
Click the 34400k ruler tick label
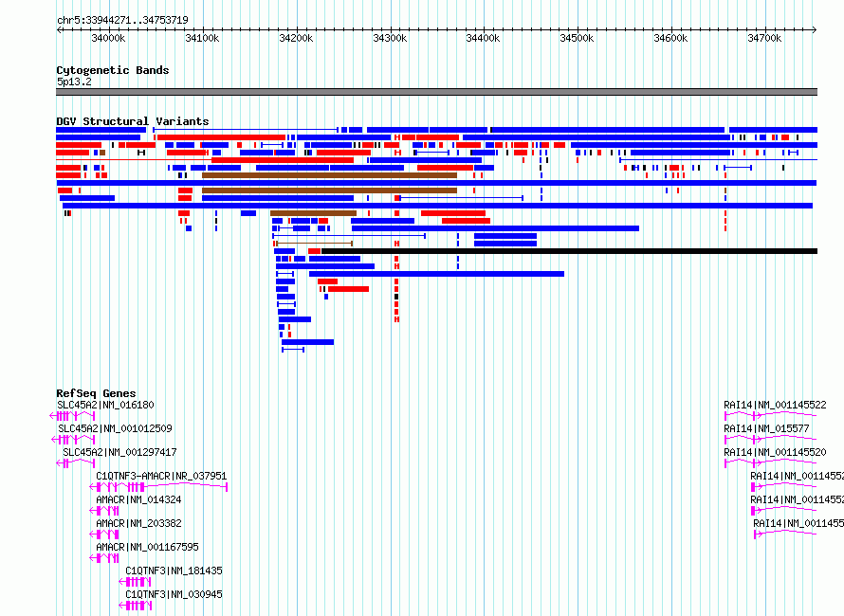coord(483,38)
